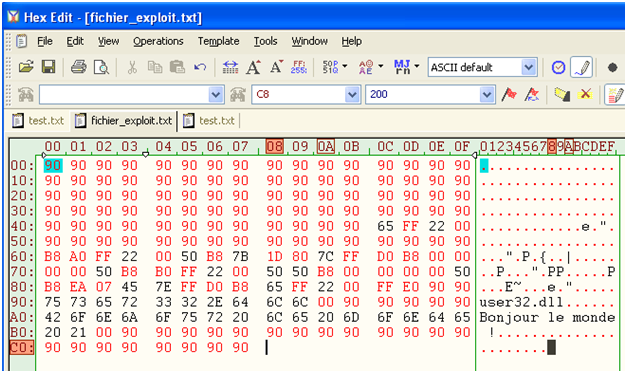This screenshot has height=373, width=628.
Task: Open the Window menu
Action: pos(309,41)
